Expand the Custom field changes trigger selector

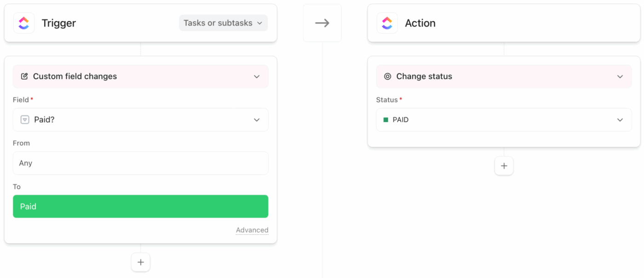click(257, 76)
